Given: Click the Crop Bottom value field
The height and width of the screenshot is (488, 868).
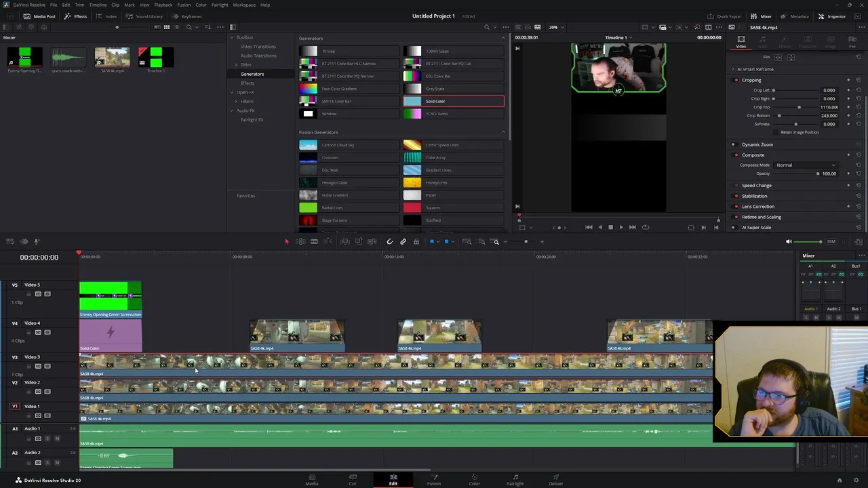Looking at the screenshot, I should coord(829,115).
